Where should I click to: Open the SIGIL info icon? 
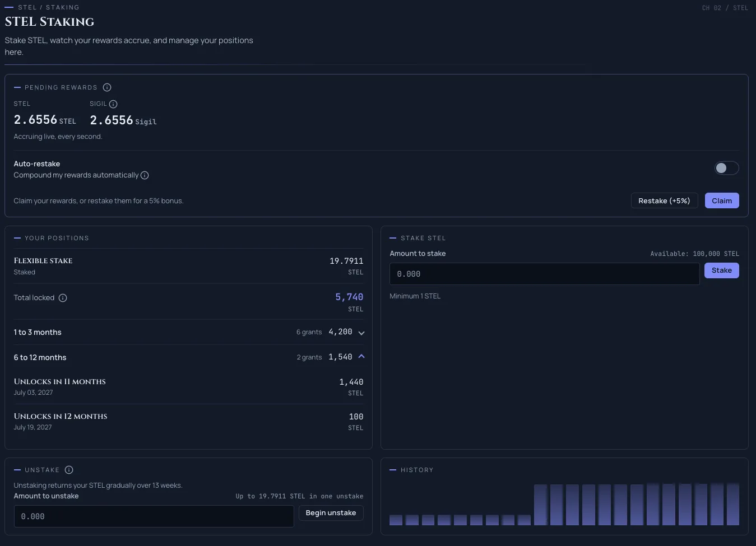[x=113, y=104]
